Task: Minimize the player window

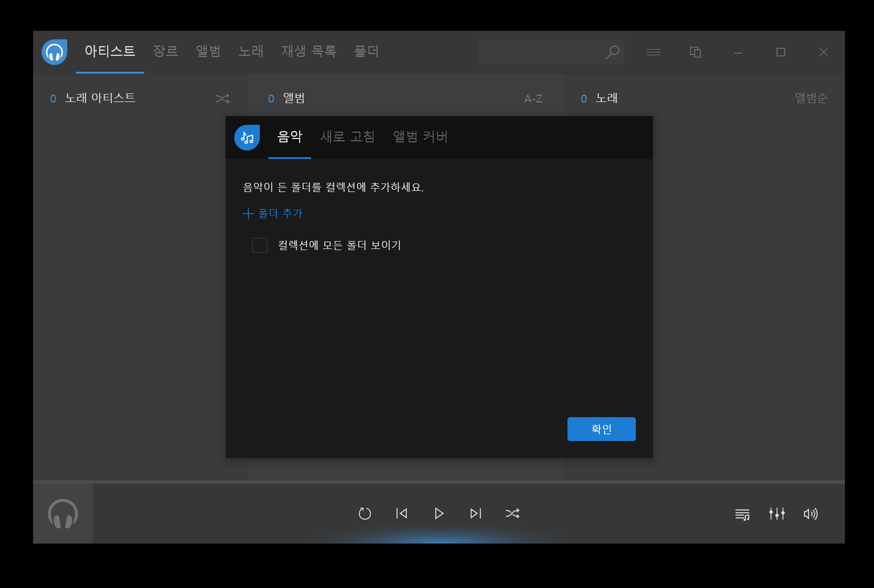Action: (738, 52)
